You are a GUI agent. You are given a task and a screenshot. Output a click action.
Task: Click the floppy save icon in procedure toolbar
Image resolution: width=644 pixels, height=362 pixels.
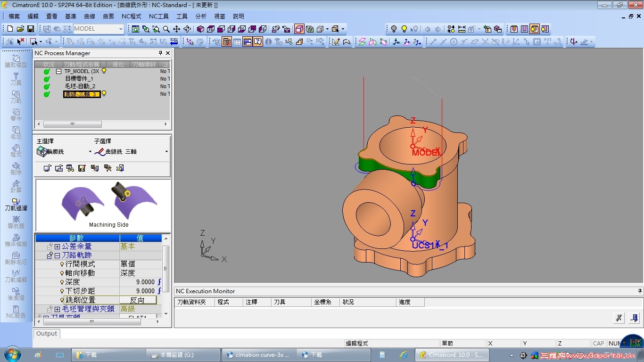click(x=82, y=168)
